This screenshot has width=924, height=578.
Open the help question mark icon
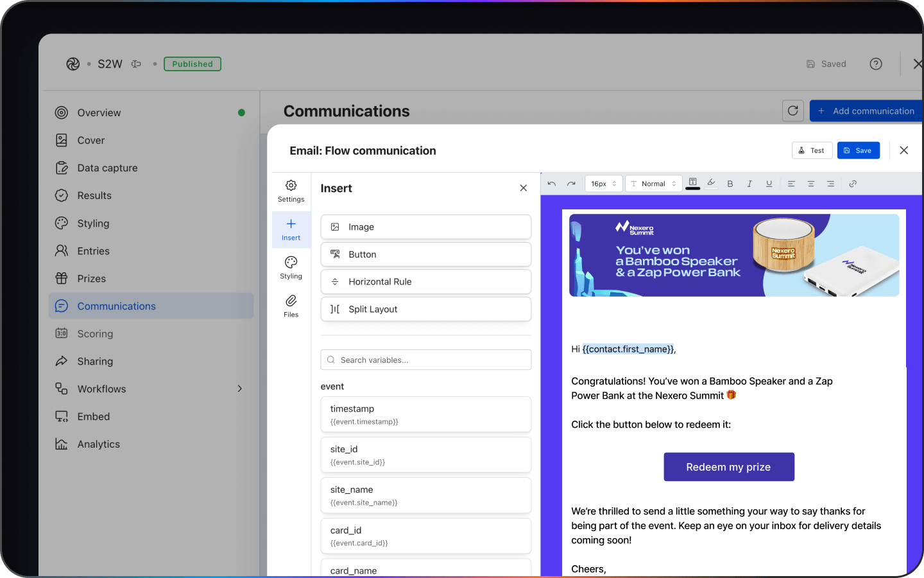pos(876,64)
